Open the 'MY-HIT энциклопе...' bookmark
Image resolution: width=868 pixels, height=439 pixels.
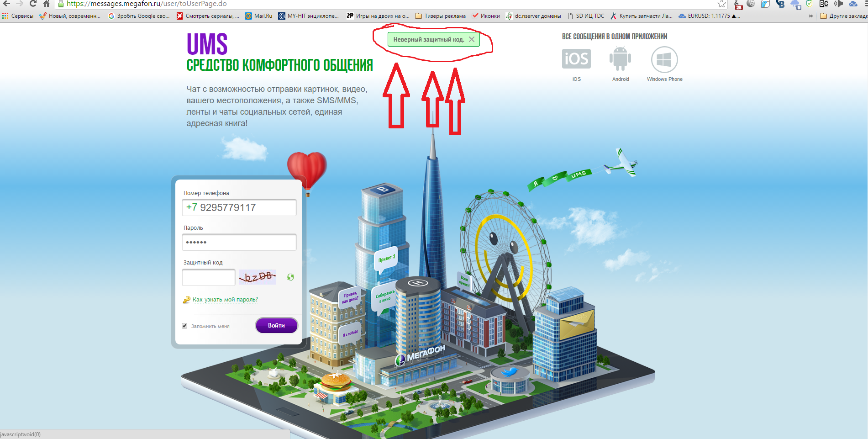pos(309,16)
